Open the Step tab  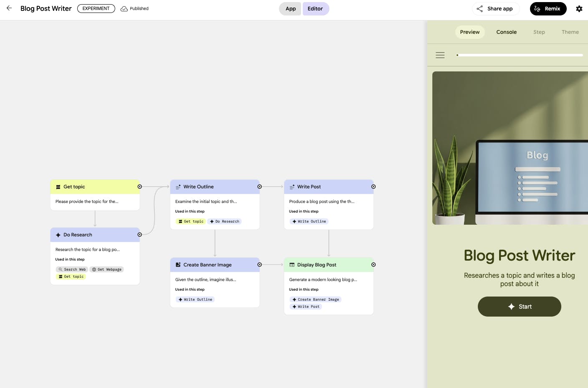click(x=539, y=32)
